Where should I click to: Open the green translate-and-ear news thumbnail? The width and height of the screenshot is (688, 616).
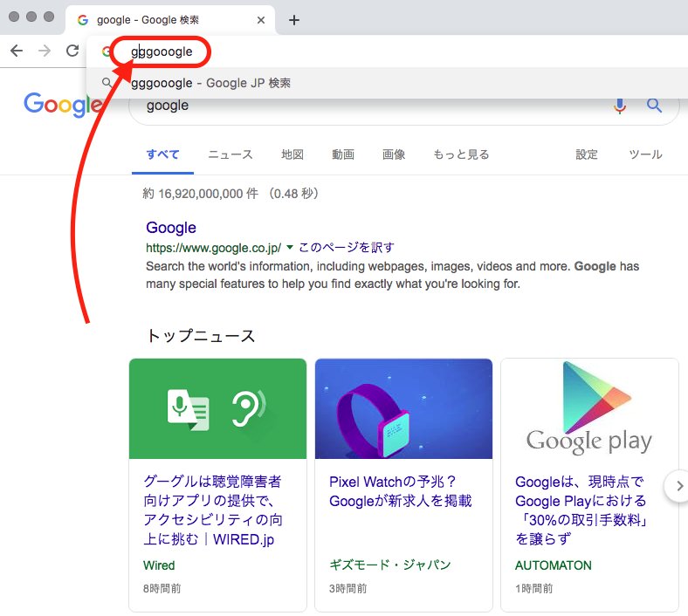click(x=217, y=408)
